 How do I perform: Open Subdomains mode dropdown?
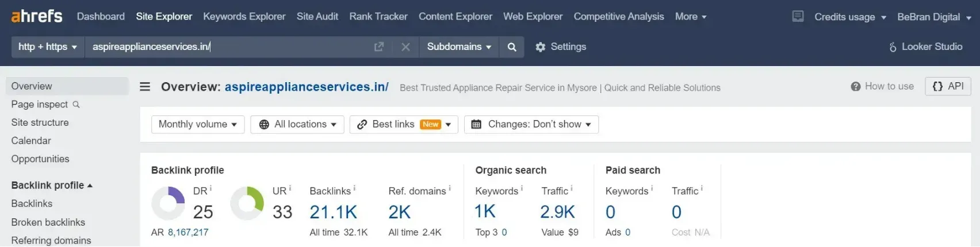click(459, 47)
